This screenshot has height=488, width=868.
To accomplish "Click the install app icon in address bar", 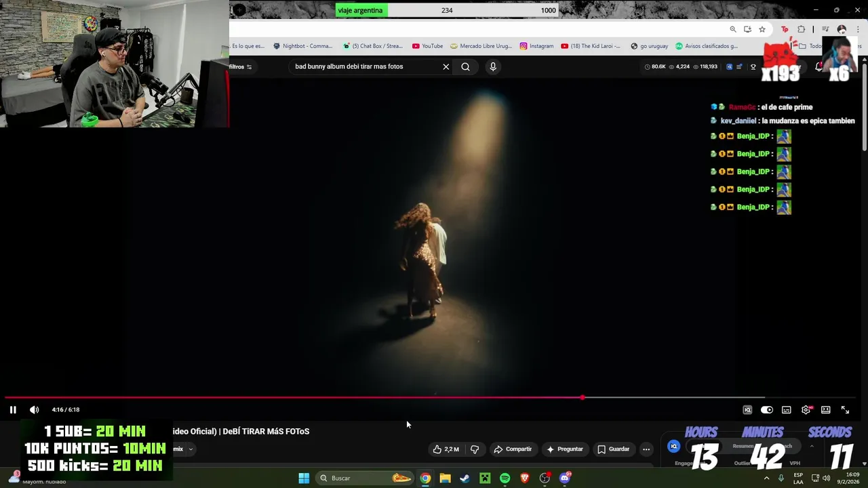I will (x=747, y=29).
